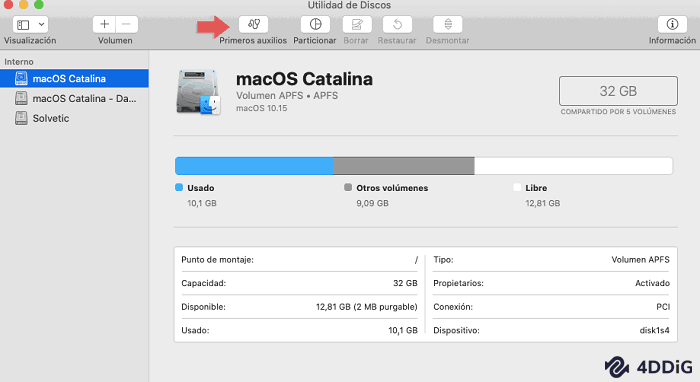Click the Tipo Volumen APFS value
The height and width of the screenshot is (382, 700).
point(640,260)
